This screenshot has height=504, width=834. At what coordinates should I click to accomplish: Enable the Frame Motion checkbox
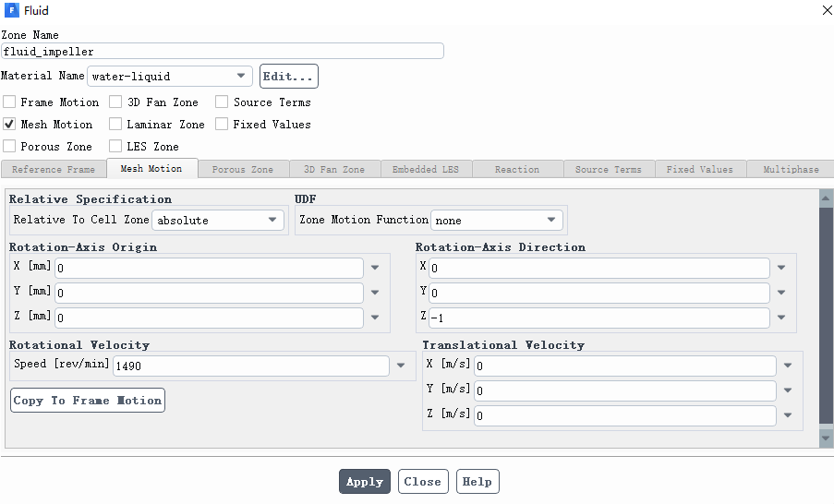[x=9, y=102]
